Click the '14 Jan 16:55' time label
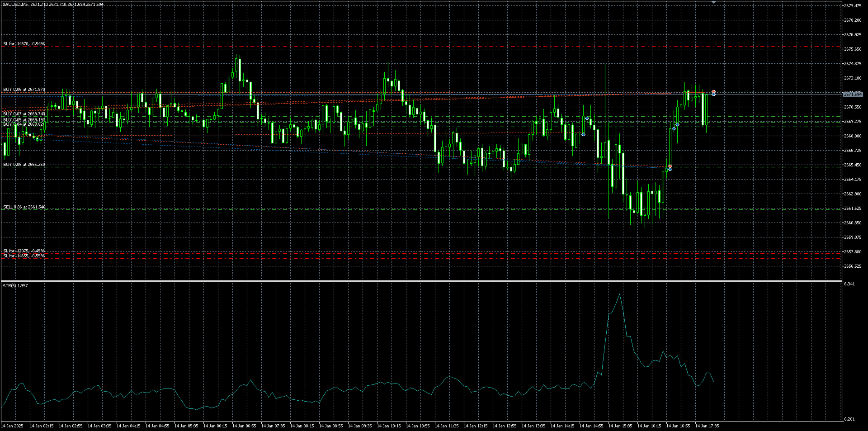Screen dimensions: 868x431 pos(678,426)
